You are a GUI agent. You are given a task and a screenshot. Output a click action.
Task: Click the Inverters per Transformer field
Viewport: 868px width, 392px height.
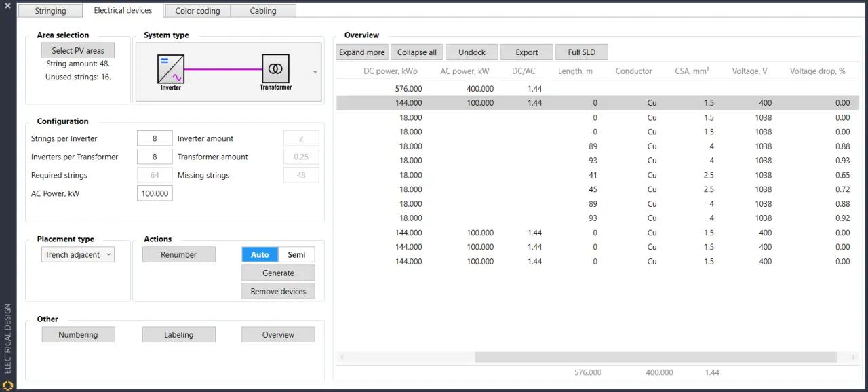155,157
